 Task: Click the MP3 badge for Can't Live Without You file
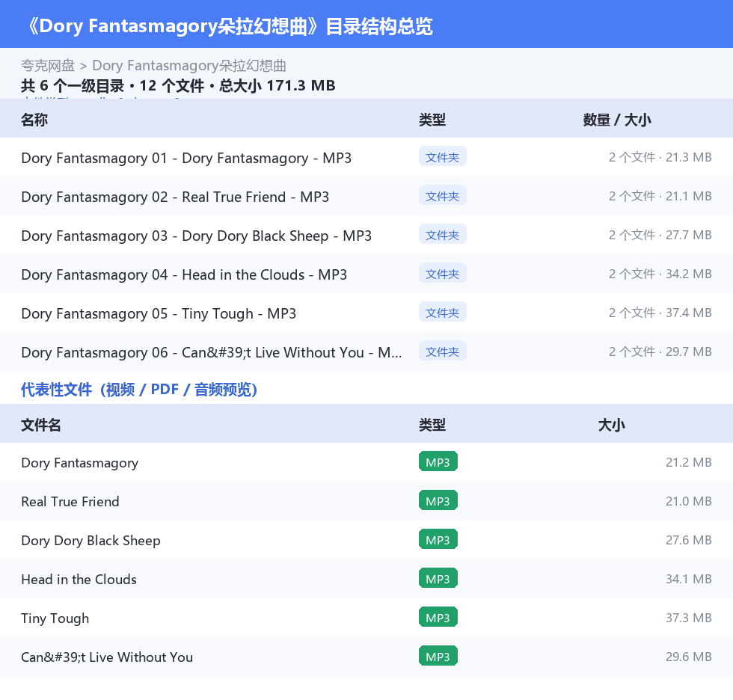[438, 656]
